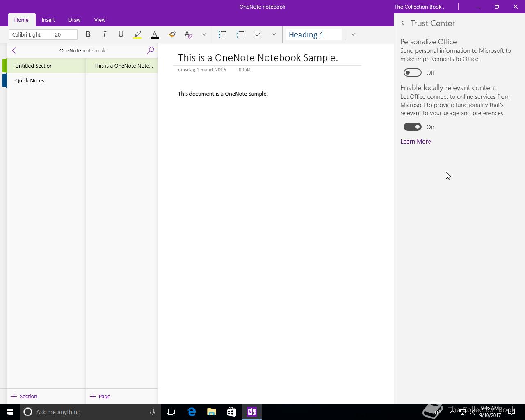This screenshot has width=525, height=420.
Task: Select Untitled Section
Action: (x=46, y=66)
